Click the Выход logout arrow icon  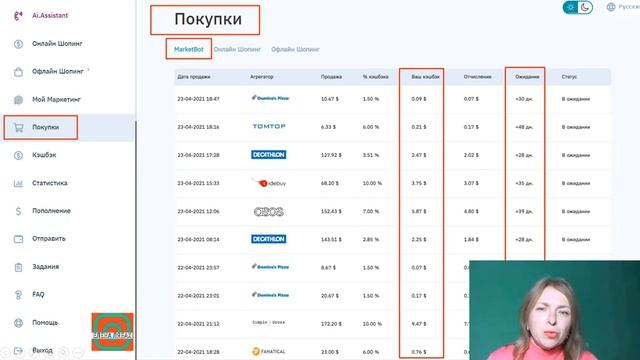18,351
